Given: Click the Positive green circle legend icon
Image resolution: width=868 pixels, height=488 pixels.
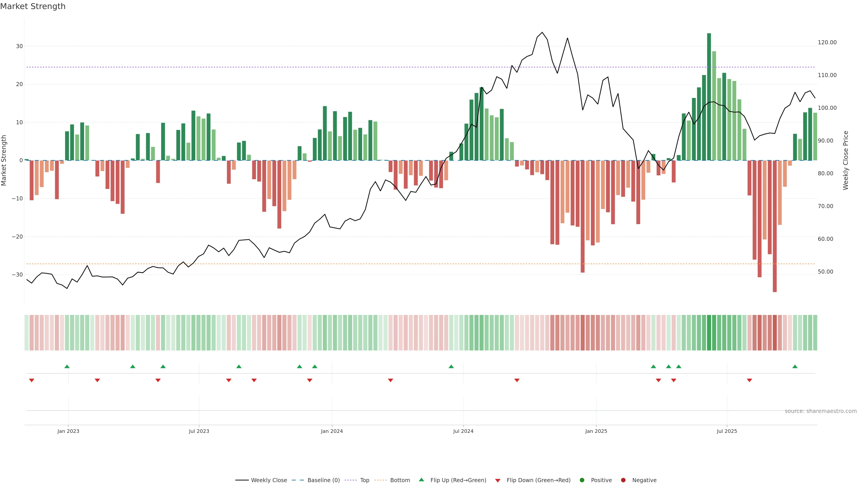Looking at the screenshot, I should (582, 480).
